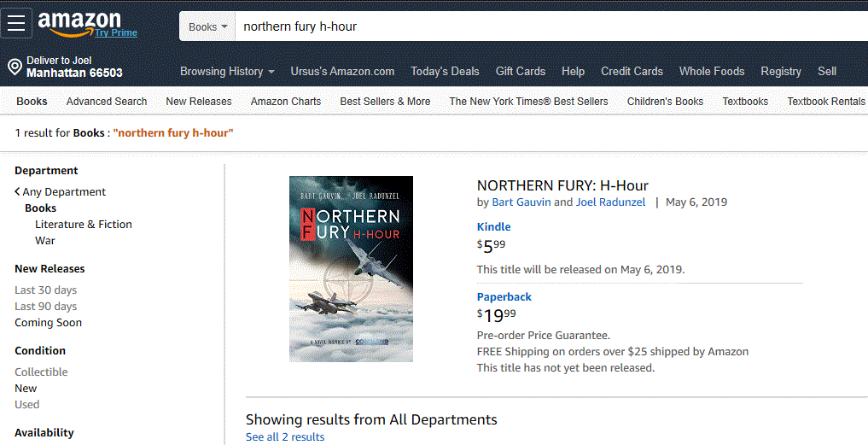Image resolution: width=868 pixels, height=445 pixels.
Task: Open Whole Foods
Action: [712, 72]
